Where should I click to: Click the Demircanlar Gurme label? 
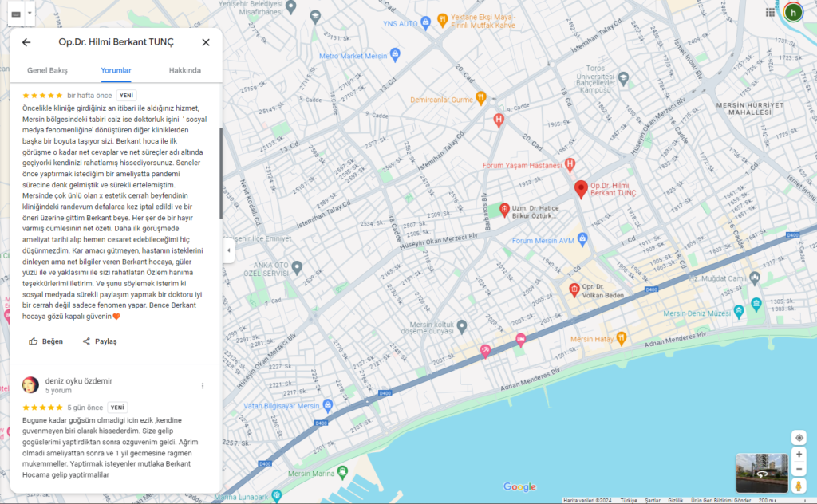(x=442, y=100)
